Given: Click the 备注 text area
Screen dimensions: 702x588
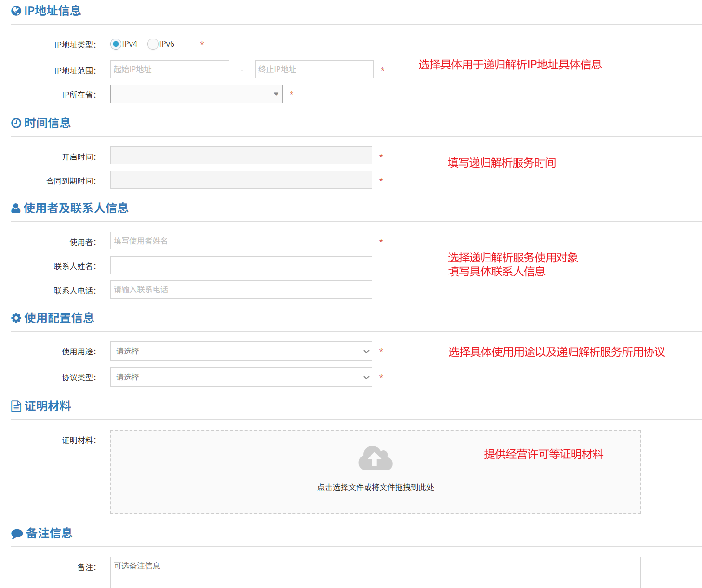Looking at the screenshot, I should pos(375,572).
